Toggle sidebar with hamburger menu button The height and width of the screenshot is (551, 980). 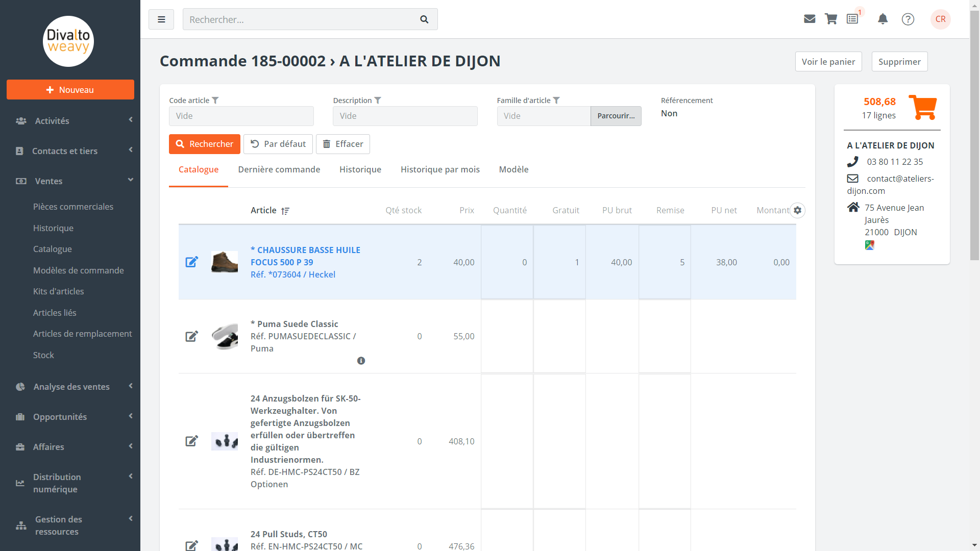click(161, 19)
